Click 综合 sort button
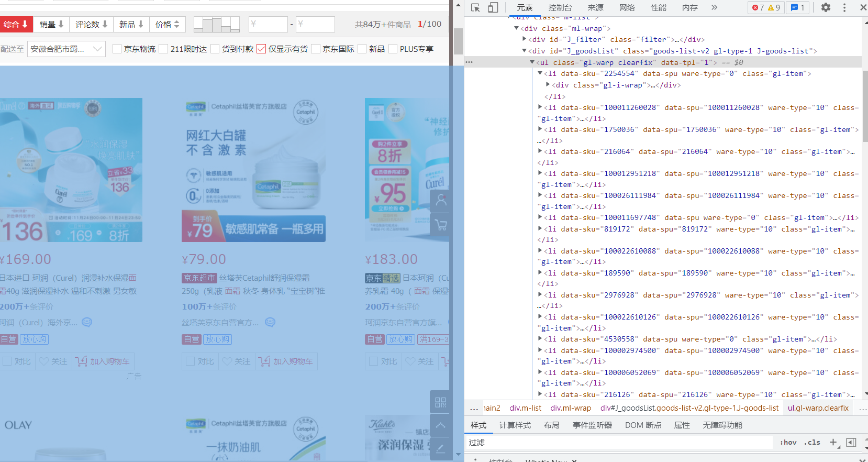868x462 pixels. click(x=16, y=24)
